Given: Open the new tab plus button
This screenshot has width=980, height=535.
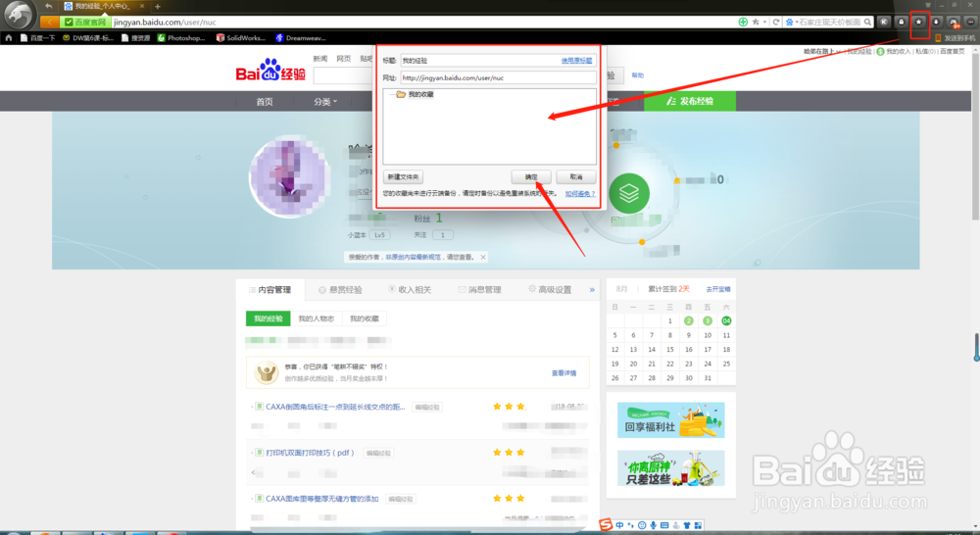Looking at the screenshot, I should pos(158,6).
